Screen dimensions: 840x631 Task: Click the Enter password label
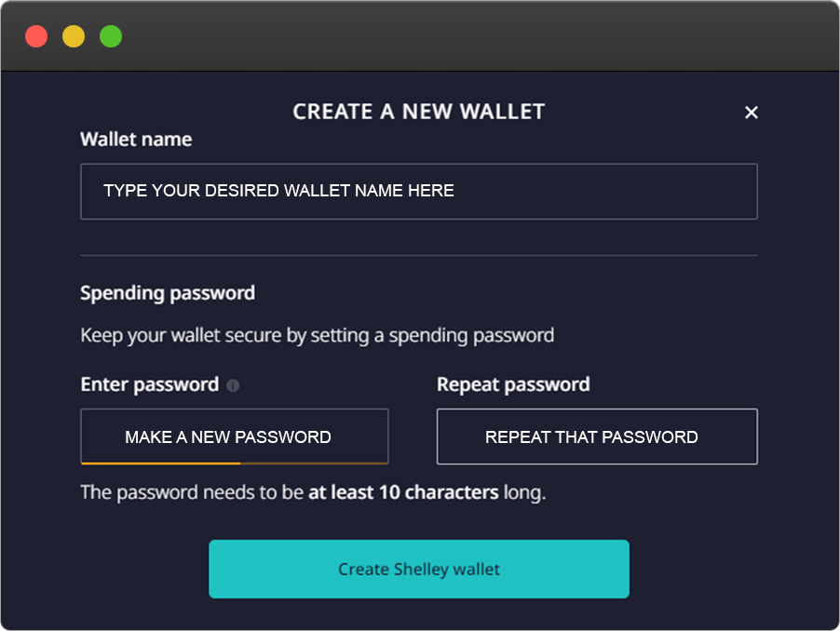click(x=149, y=384)
